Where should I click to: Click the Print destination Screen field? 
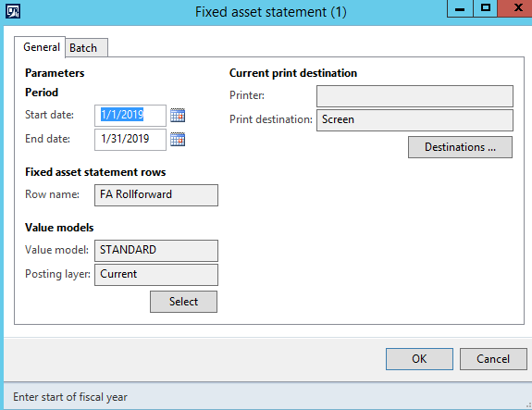[x=414, y=120]
